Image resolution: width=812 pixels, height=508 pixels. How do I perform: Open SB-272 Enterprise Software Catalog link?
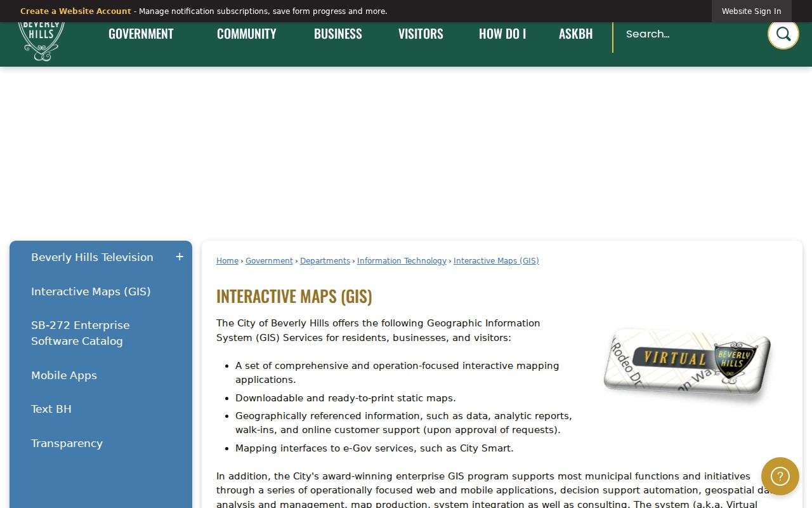pos(81,333)
